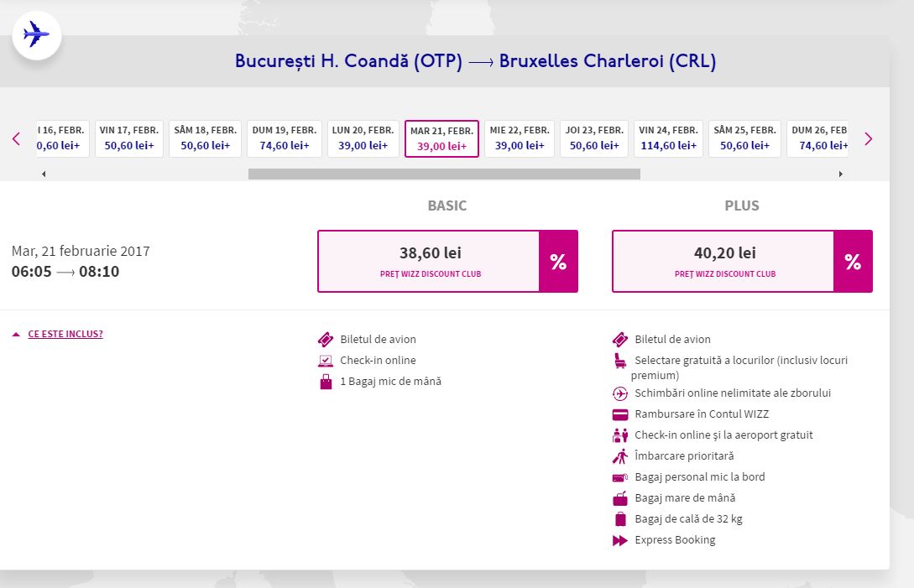Click the Check-in online laptop icon
914x588 pixels.
click(x=326, y=362)
